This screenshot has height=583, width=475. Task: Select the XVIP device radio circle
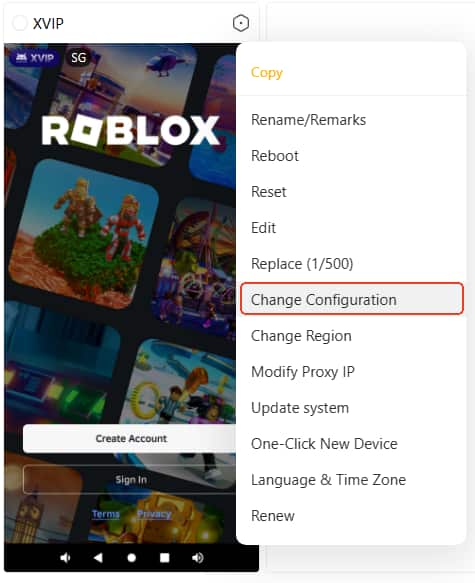[20, 23]
